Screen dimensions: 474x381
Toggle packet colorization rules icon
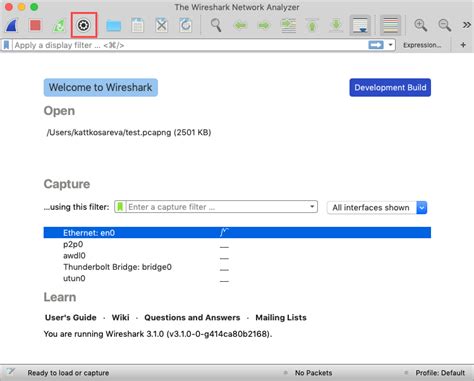pos(391,25)
